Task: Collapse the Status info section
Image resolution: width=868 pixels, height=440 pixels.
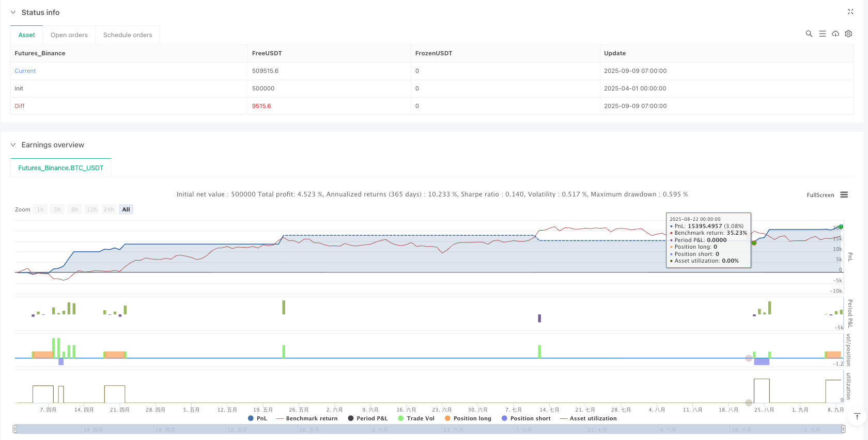Action: (x=13, y=12)
